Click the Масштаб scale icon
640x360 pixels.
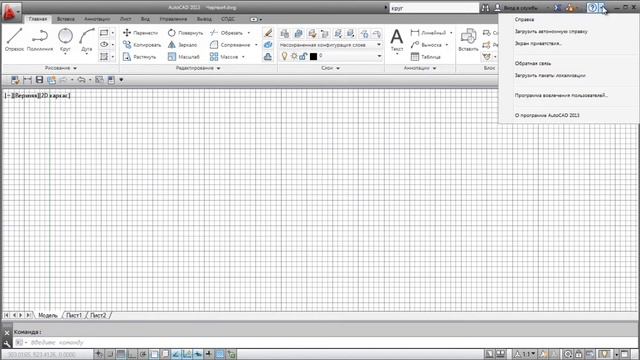click(171, 57)
